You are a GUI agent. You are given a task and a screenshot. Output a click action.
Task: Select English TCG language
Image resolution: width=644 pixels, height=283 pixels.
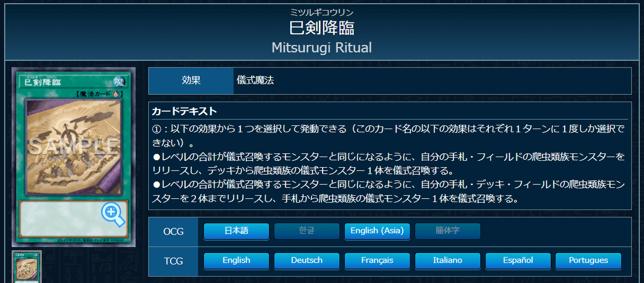click(x=236, y=260)
